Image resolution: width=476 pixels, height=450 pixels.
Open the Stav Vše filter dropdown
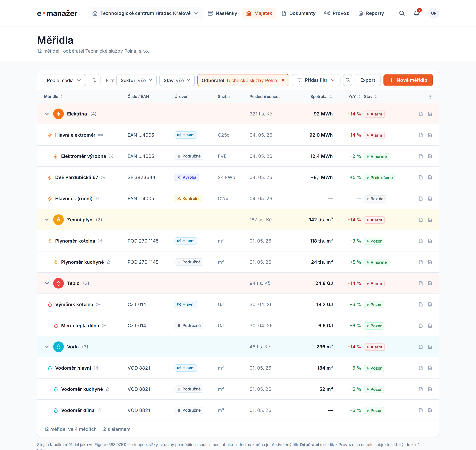tap(177, 80)
